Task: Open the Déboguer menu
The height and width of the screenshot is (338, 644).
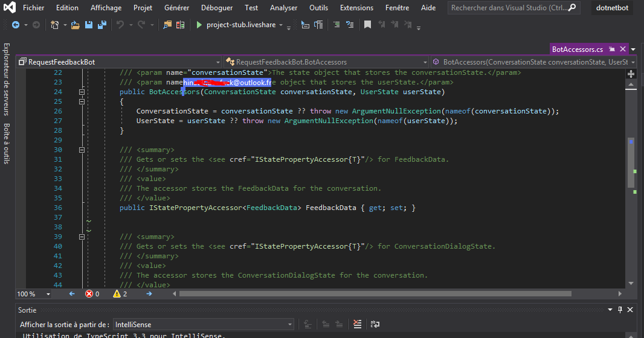Action: click(x=217, y=8)
